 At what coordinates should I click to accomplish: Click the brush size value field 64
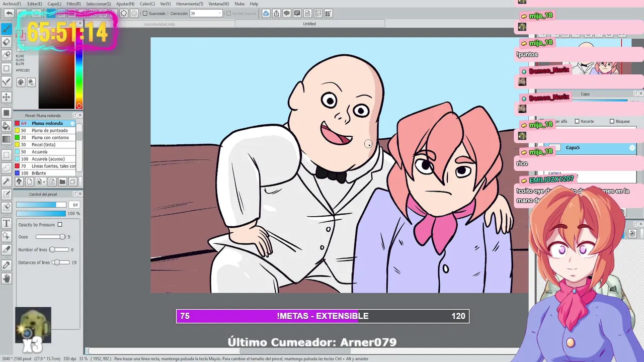75,205
